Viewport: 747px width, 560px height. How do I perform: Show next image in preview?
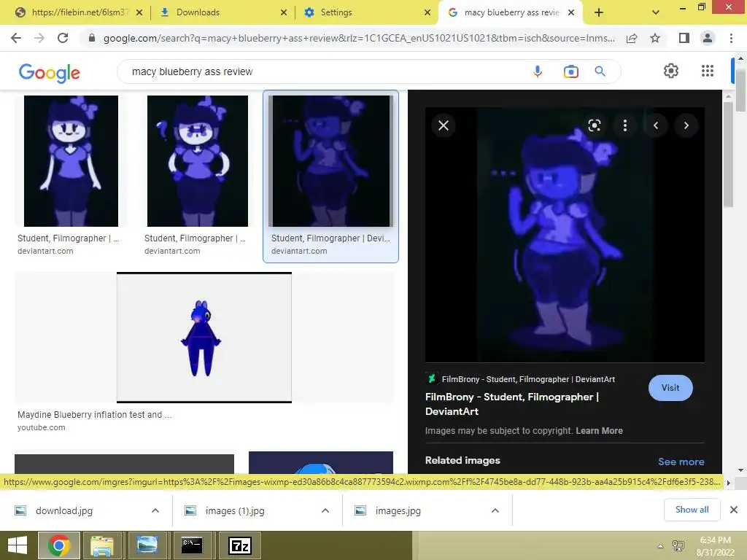click(686, 125)
